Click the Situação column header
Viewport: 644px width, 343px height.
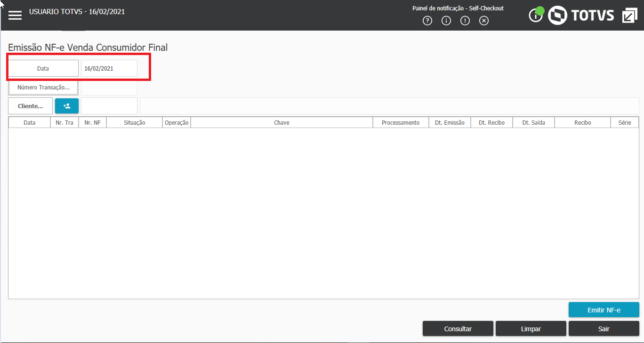tap(135, 122)
